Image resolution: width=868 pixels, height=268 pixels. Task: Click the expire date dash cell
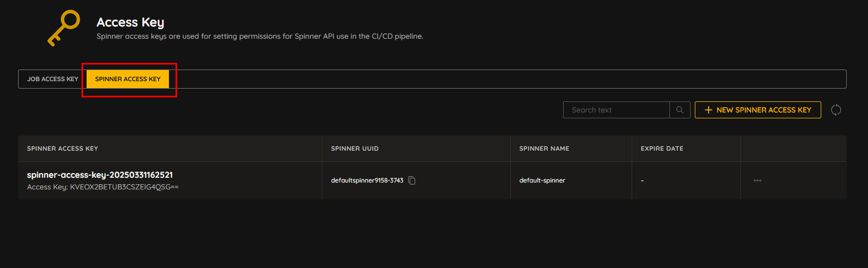642,181
